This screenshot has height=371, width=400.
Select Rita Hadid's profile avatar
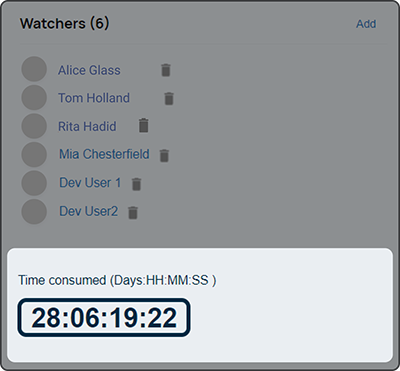point(34,126)
